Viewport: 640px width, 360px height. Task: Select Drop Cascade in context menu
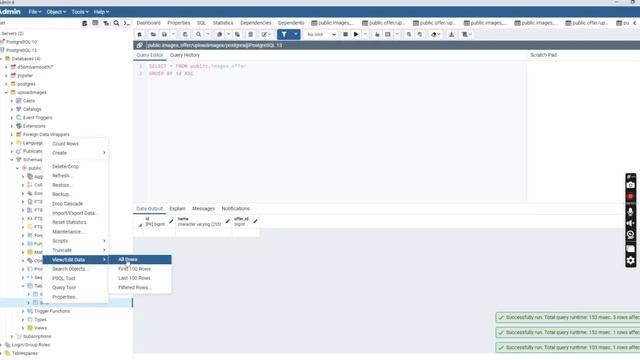click(76, 204)
